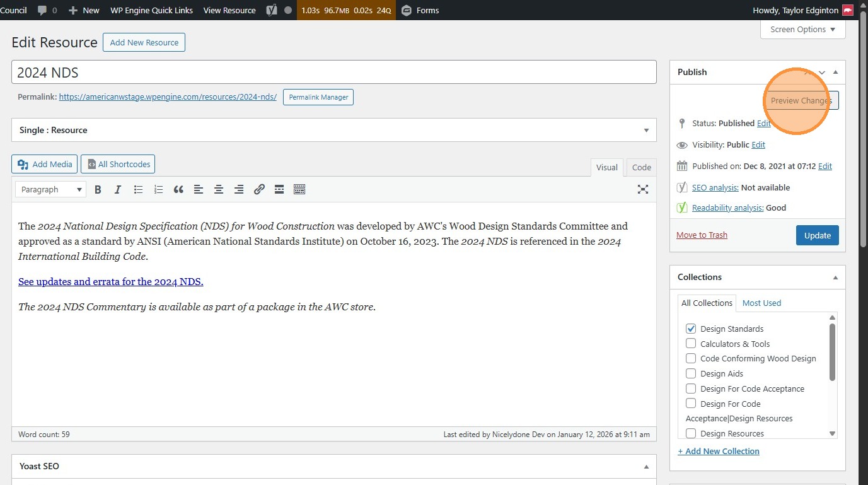Open the Most Used collections tab

761,303
